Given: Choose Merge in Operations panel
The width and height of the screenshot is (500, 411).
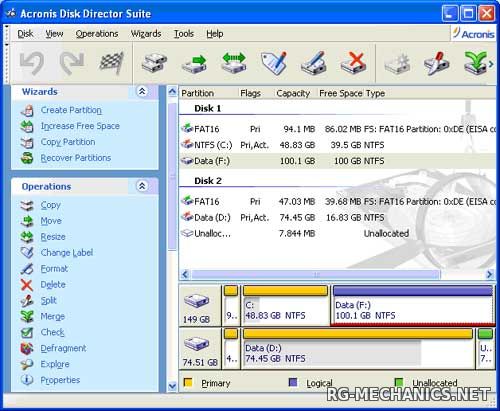Looking at the screenshot, I should tap(52, 316).
